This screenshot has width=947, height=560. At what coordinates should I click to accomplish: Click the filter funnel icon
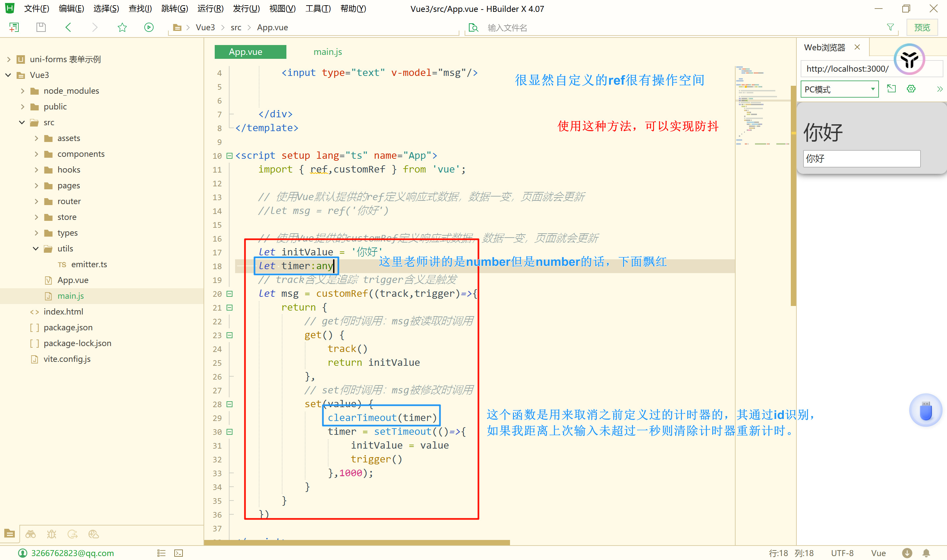coord(890,27)
